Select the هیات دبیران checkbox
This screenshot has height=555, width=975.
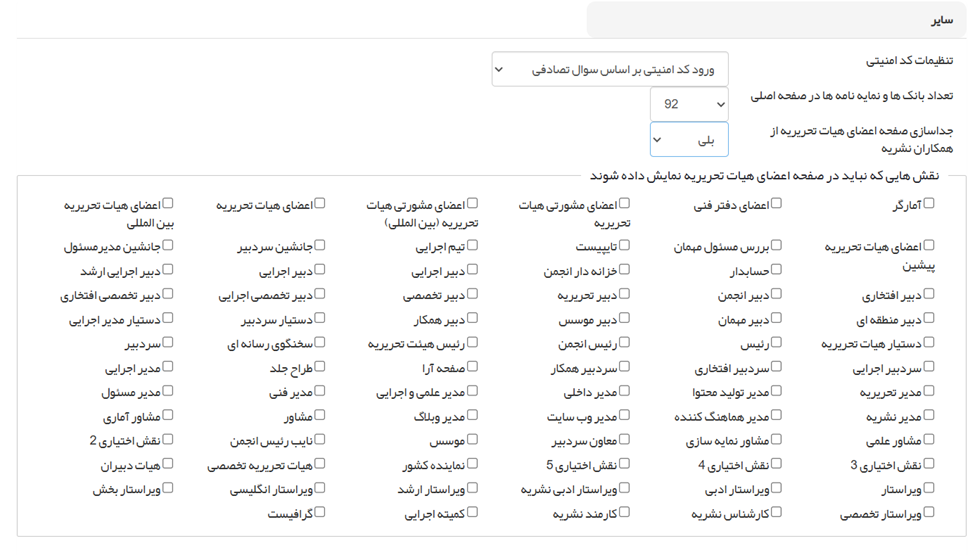168,464
